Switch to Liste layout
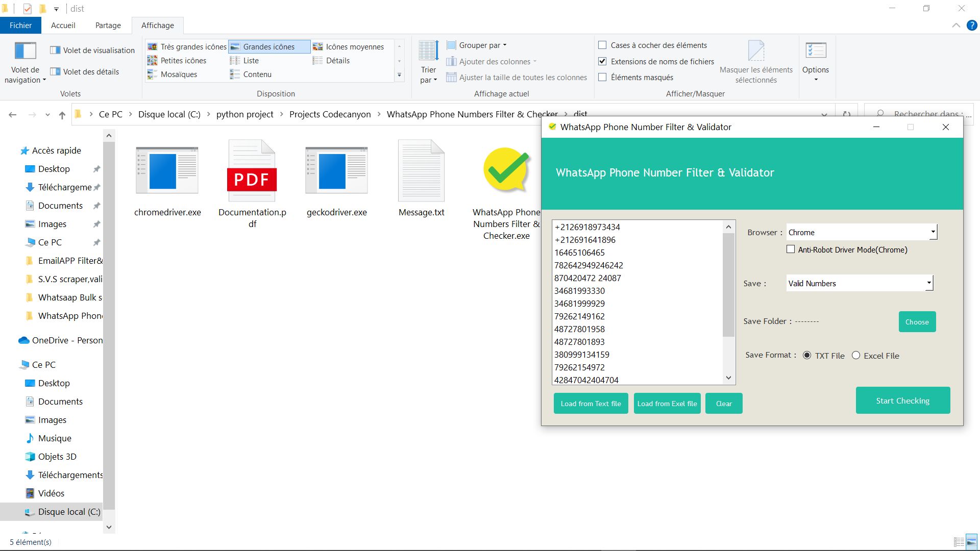 coord(244,60)
